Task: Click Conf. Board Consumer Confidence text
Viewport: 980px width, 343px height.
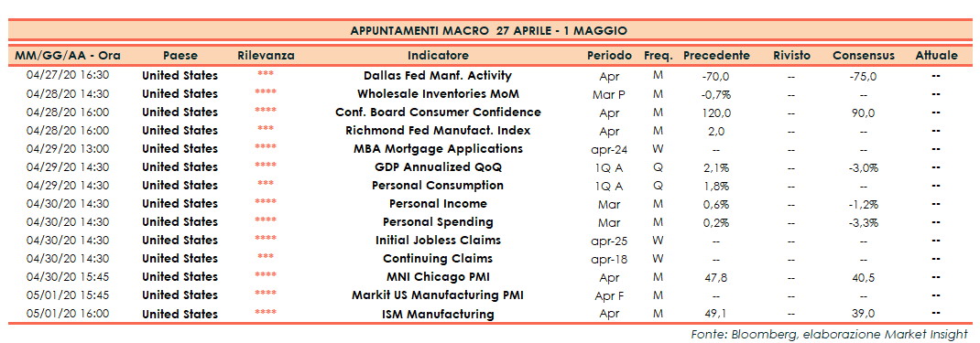Action: [438, 113]
